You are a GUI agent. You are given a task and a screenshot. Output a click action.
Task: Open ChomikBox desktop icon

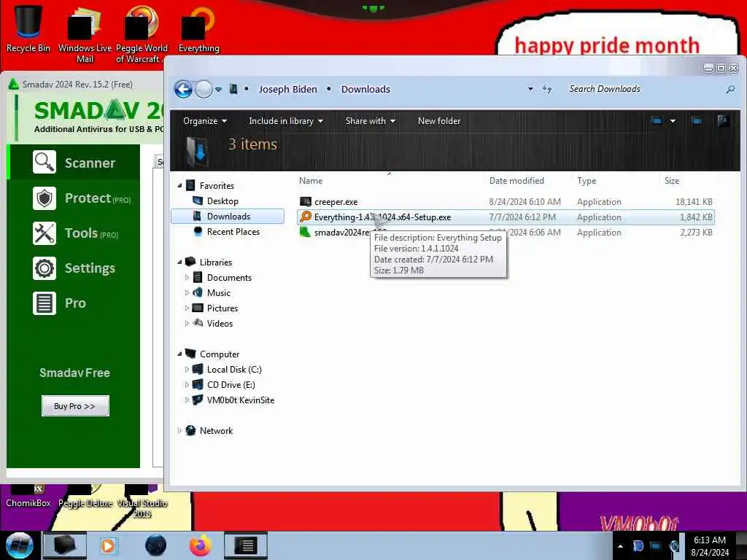point(28,497)
